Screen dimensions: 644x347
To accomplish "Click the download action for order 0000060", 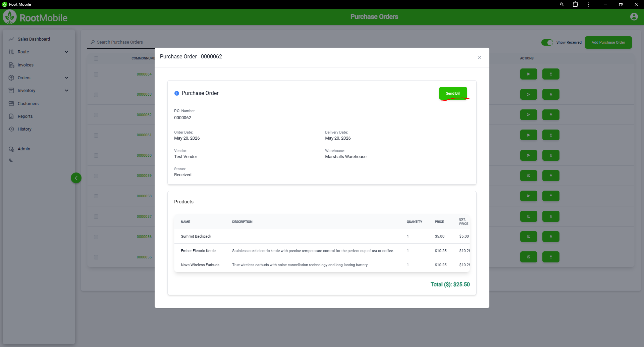I will point(551,155).
